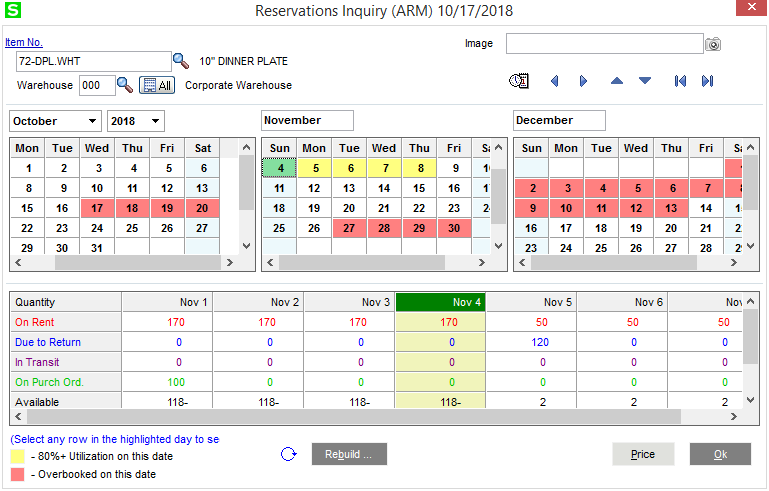769x491 pixels.
Task: Click the green S application logo
Action: tap(13, 10)
